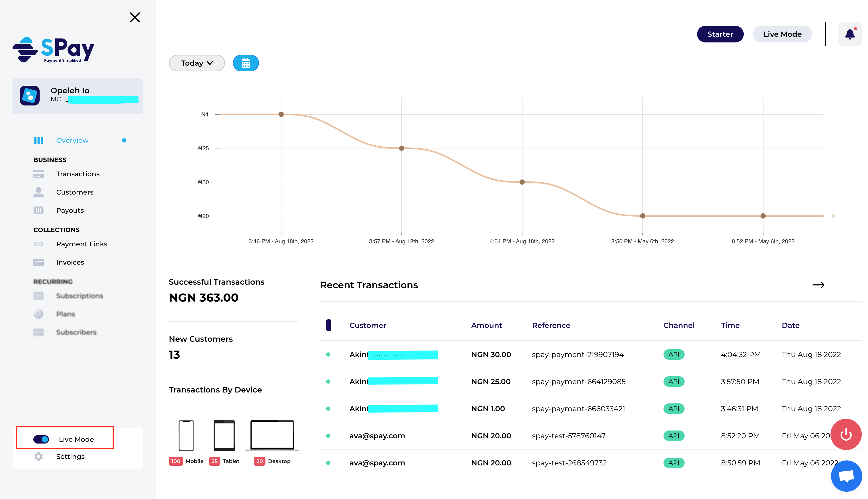
Task: Click the Tablet device icon
Action: [x=224, y=436]
